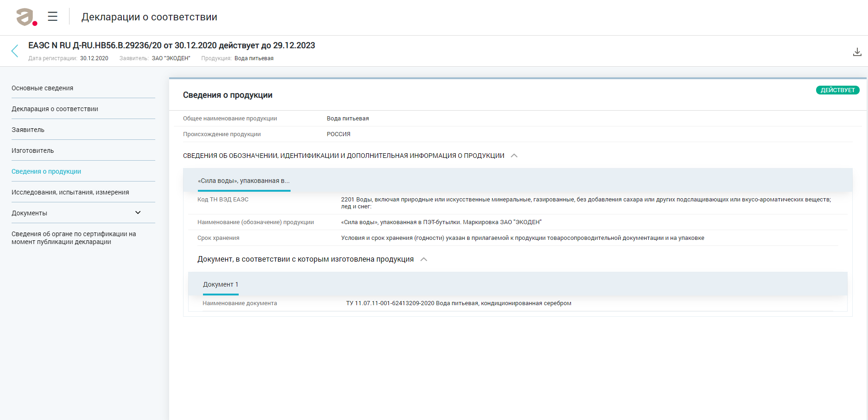Open Основные сведения section
Image resolution: width=868 pixels, height=420 pixels.
[x=42, y=88]
